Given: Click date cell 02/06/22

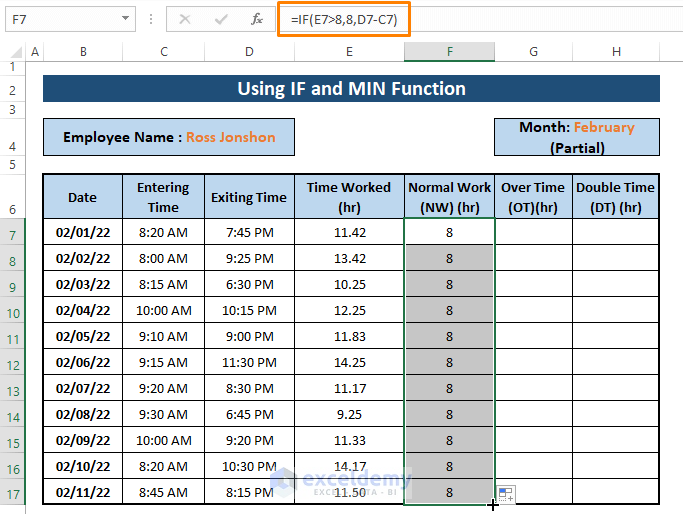Looking at the screenshot, I should pos(83,362).
